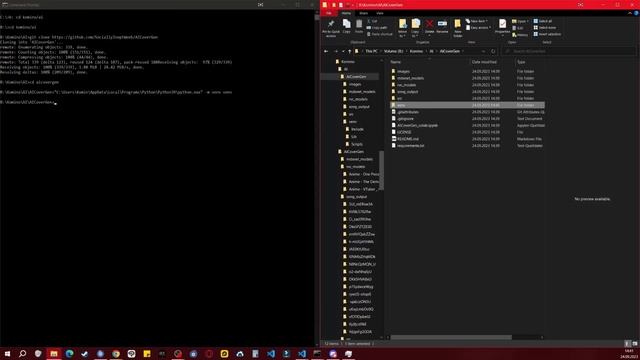Click Volume (E:) in the address bar

click(393, 51)
